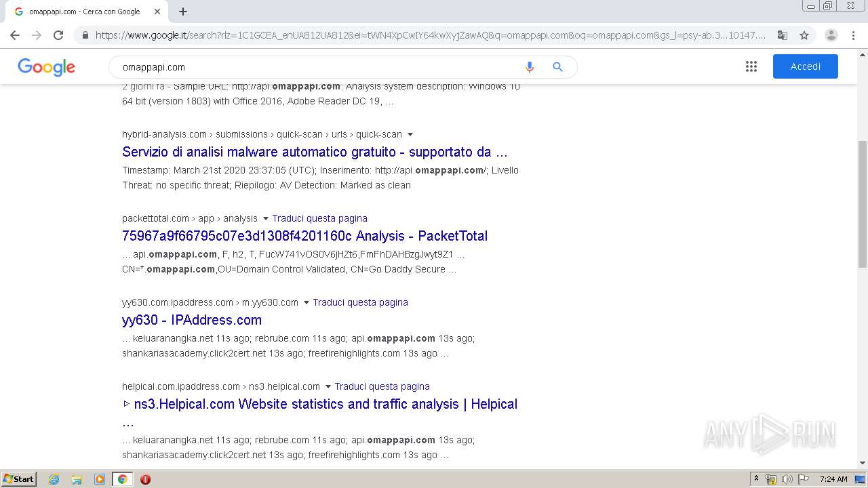This screenshot has width=868, height=488.
Task: Click the page vertical scrollbar thumb
Action: click(862, 203)
